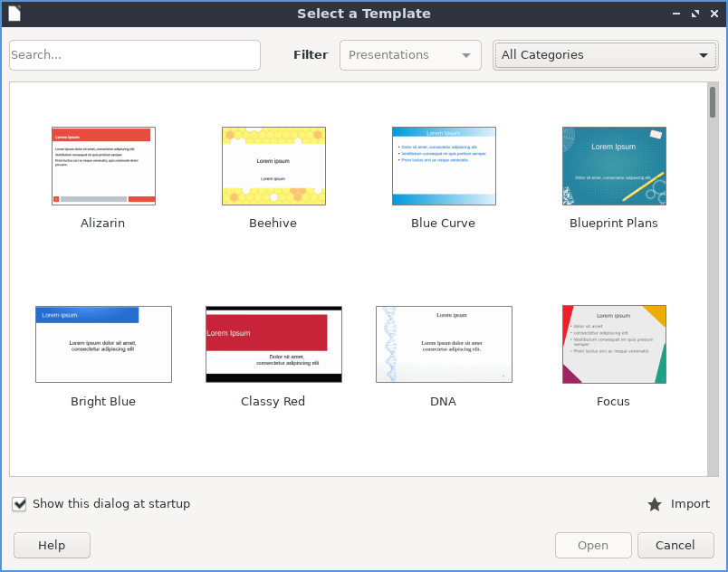This screenshot has height=572, width=728.
Task: Close the Select a Template dialog
Action: point(714,14)
